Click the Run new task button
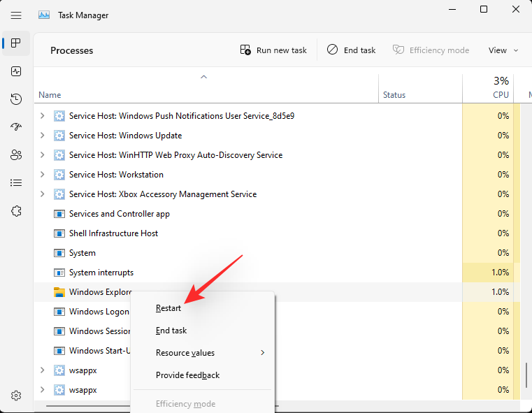 273,50
